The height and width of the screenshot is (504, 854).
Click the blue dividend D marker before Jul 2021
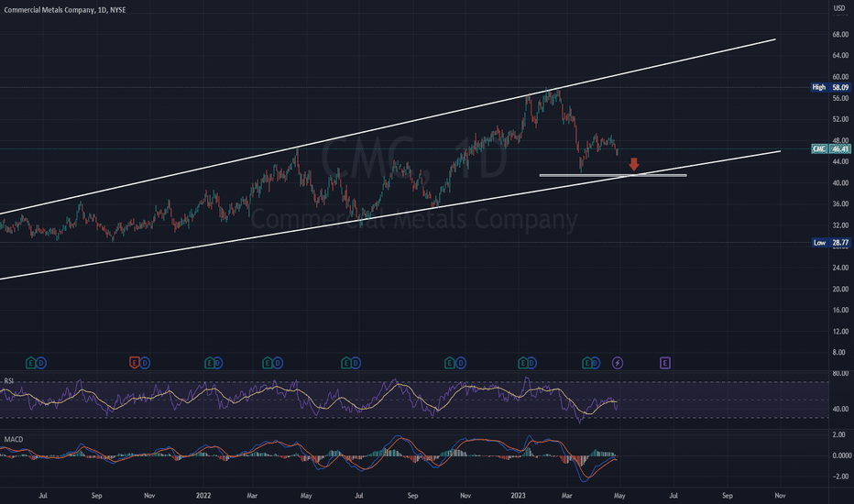tap(41, 363)
